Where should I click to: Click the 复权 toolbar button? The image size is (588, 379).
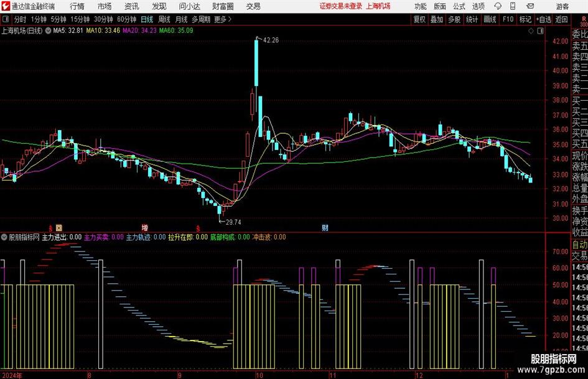(x=419, y=19)
